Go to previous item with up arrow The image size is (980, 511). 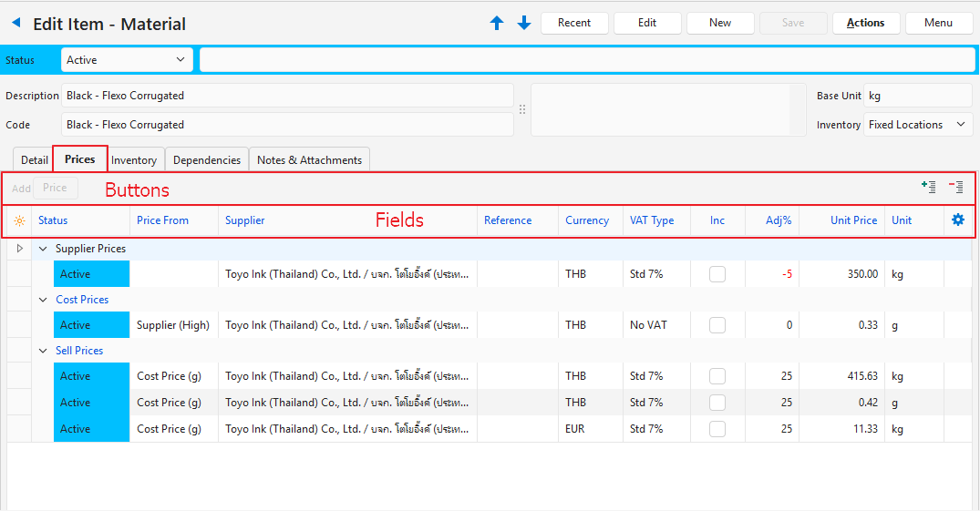tap(497, 24)
